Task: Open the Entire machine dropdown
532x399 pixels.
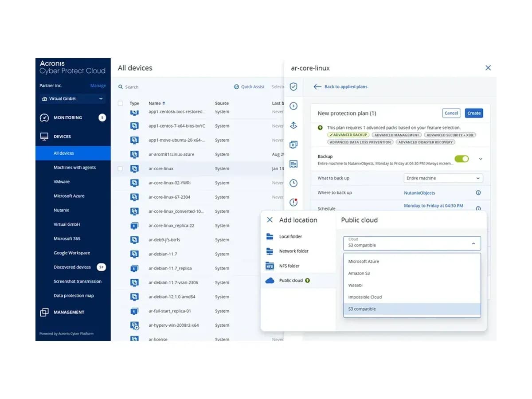Action: [443, 178]
